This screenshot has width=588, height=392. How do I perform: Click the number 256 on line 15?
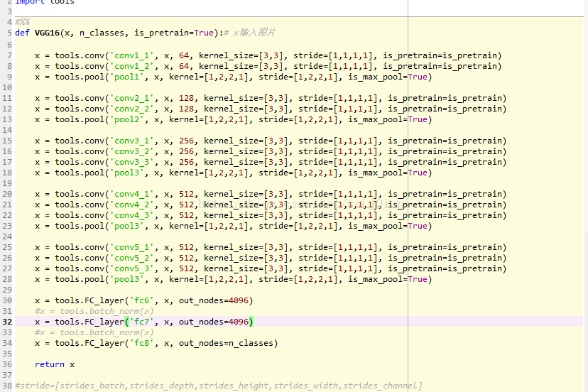pos(186,141)
